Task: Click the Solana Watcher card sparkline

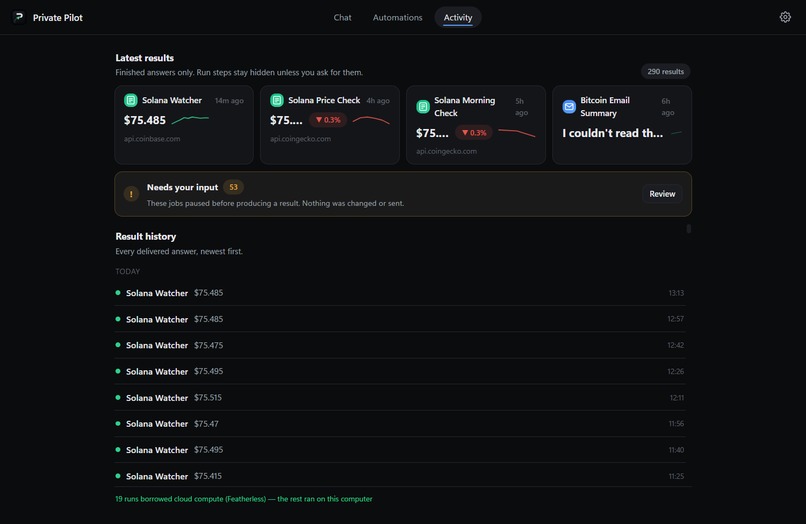Action: tap(190, 120)
